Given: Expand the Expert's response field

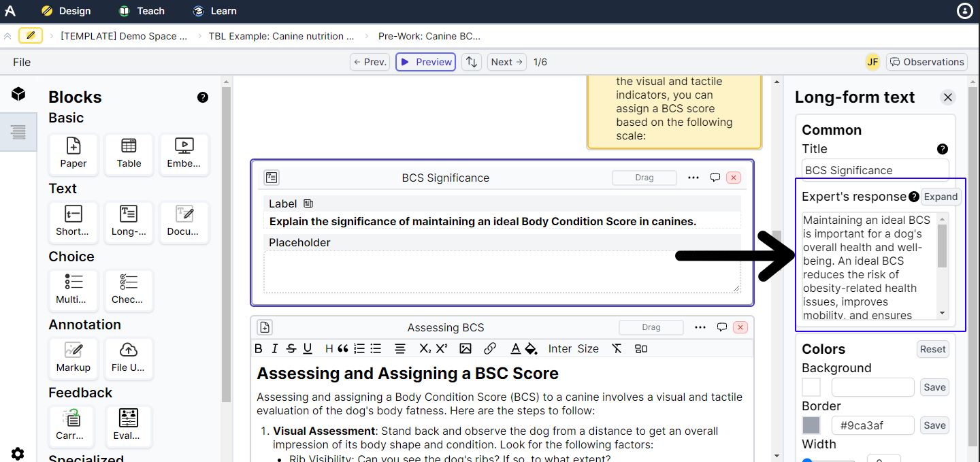Looking at the screenshot, I should 941,197.
